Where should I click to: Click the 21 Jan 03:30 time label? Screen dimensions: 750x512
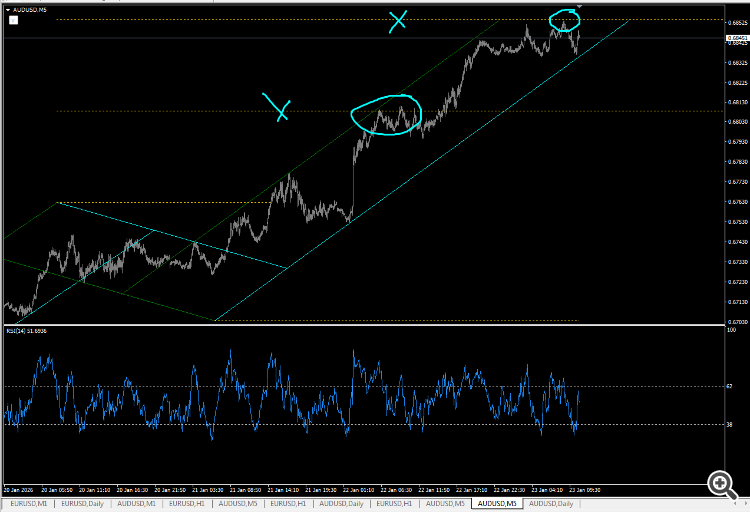pyautogui.click(x=208, y=490)
